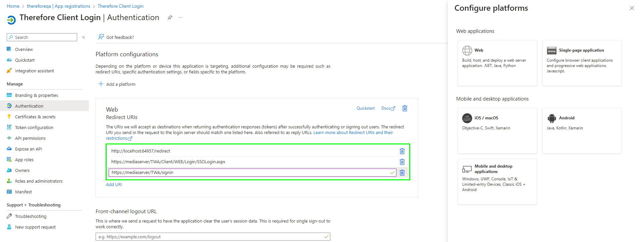Choose the Android platform card
The height and width of the screenshot is (242, 644).
[582, 131]
